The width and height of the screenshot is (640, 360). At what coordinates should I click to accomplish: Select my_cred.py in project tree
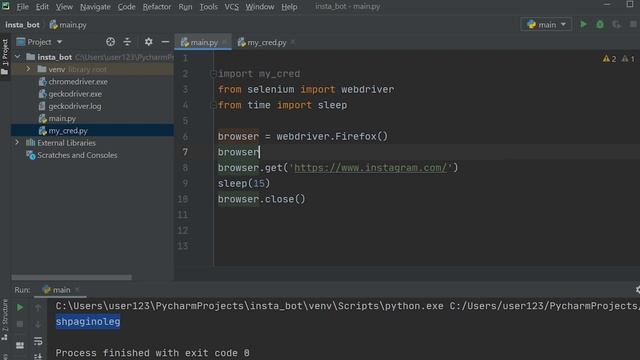click(68, 131)
